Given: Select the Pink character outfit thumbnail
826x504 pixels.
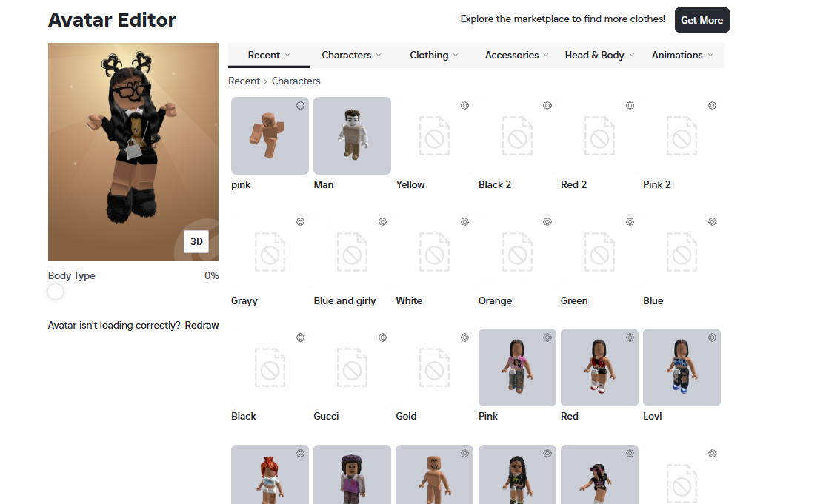Looking at the screenshot, I should tap(517, 367).
